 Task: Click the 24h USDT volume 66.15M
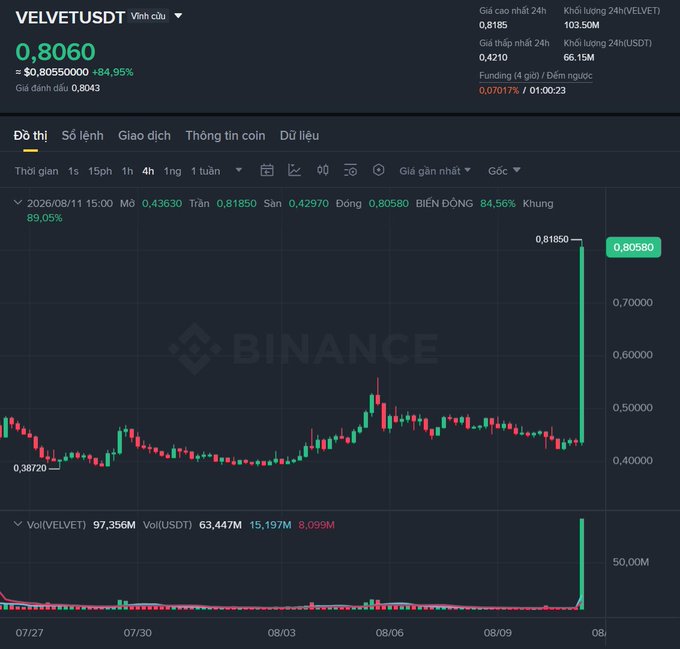579,57
